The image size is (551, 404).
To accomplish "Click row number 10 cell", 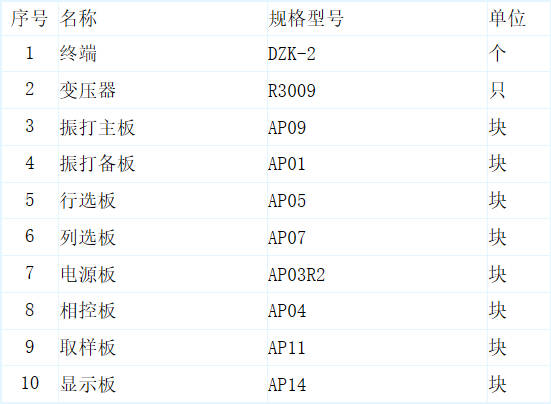I will 30,384.
